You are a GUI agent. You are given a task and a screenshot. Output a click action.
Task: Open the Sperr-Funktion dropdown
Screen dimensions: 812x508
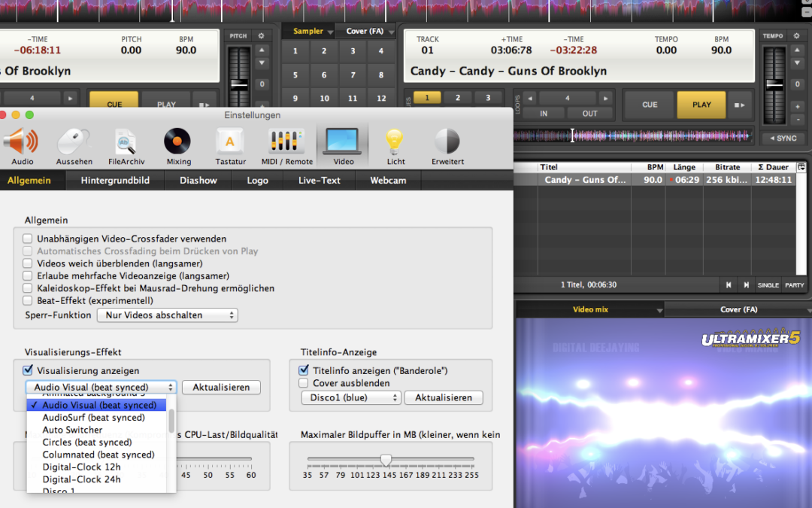(x=167, y=315)
